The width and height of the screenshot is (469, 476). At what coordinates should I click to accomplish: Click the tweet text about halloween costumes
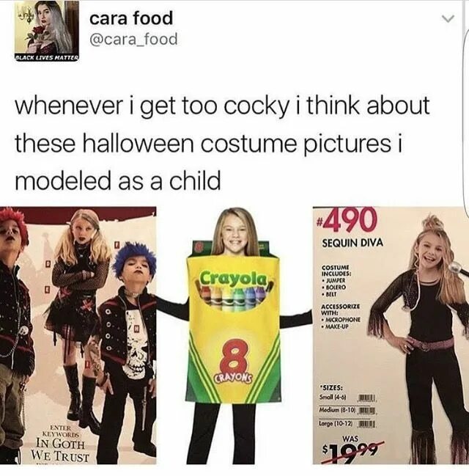[x=222, y=143]
